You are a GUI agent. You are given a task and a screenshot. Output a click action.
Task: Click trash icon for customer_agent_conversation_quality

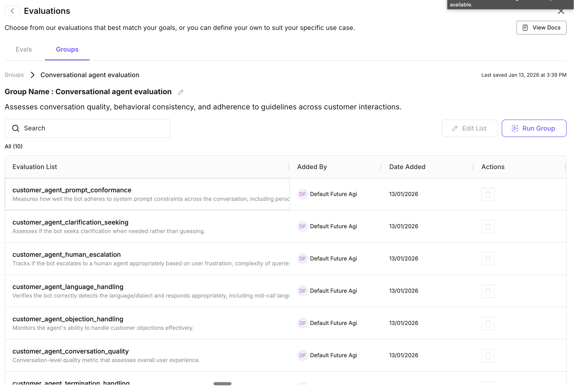pos(488,355)
